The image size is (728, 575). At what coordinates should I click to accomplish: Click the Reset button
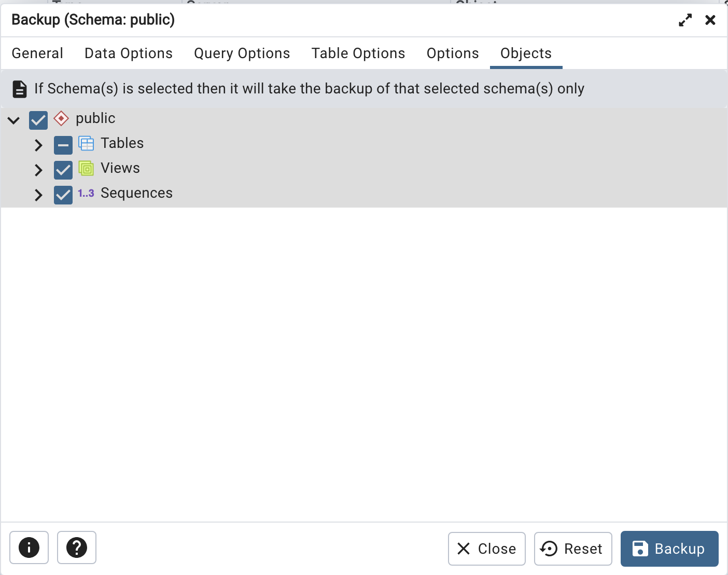coord(573,549)
